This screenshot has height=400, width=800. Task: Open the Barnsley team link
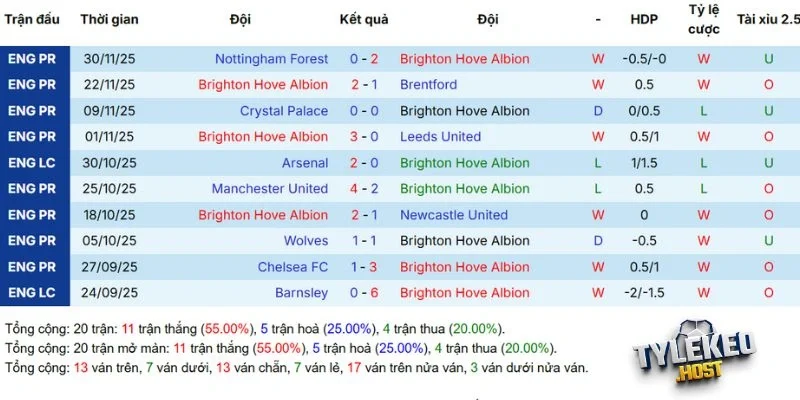302,293
